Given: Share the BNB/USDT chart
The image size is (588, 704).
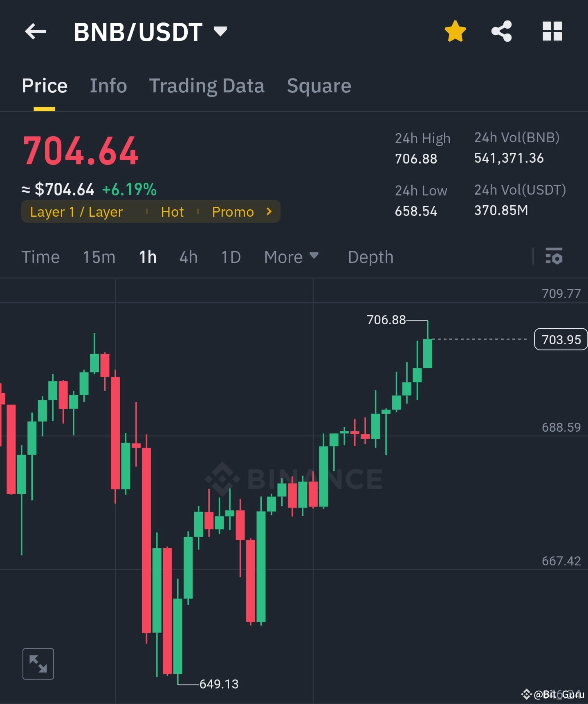Looking at the screenshot, I should 501,30.
